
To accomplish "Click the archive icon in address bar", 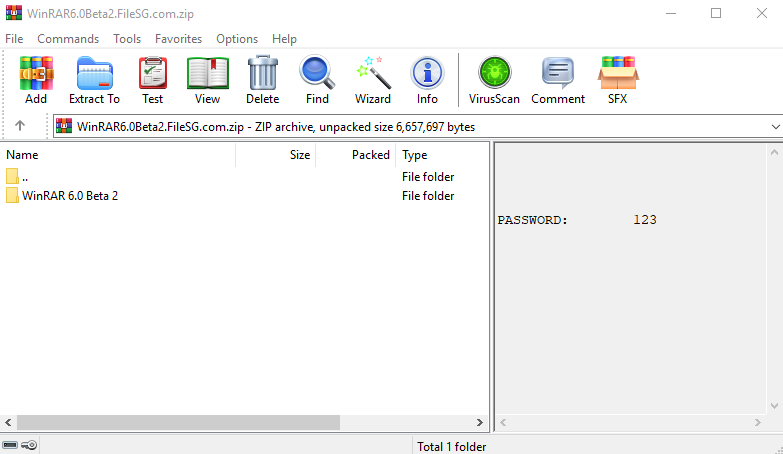I will [x=64, y=126].
